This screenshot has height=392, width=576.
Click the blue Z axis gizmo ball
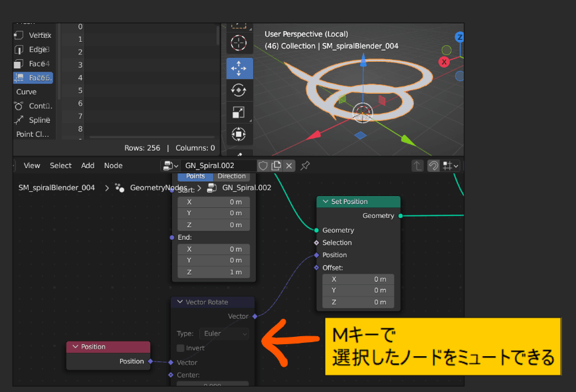(459, 37)
